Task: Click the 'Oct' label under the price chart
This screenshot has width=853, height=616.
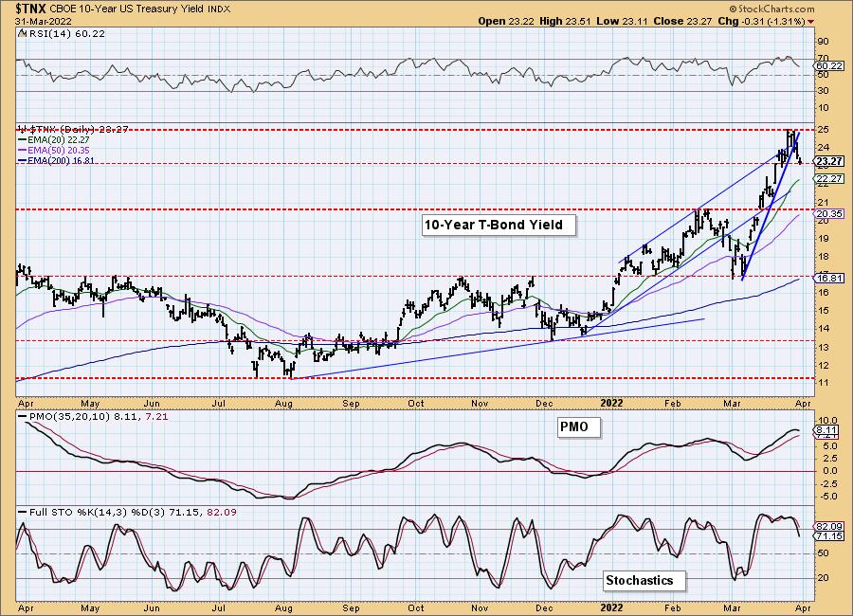Action: pyautogui.click(x=416, y=403)
